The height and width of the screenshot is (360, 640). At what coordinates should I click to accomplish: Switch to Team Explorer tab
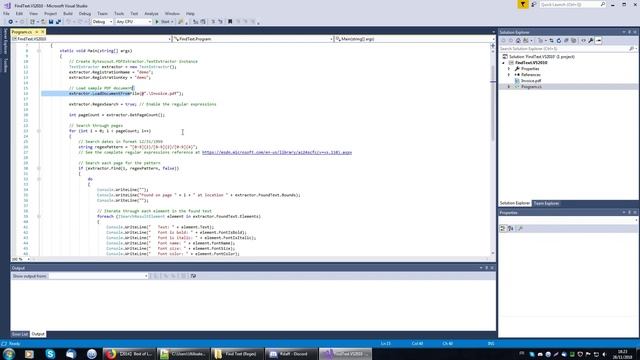tap(547, 203)
